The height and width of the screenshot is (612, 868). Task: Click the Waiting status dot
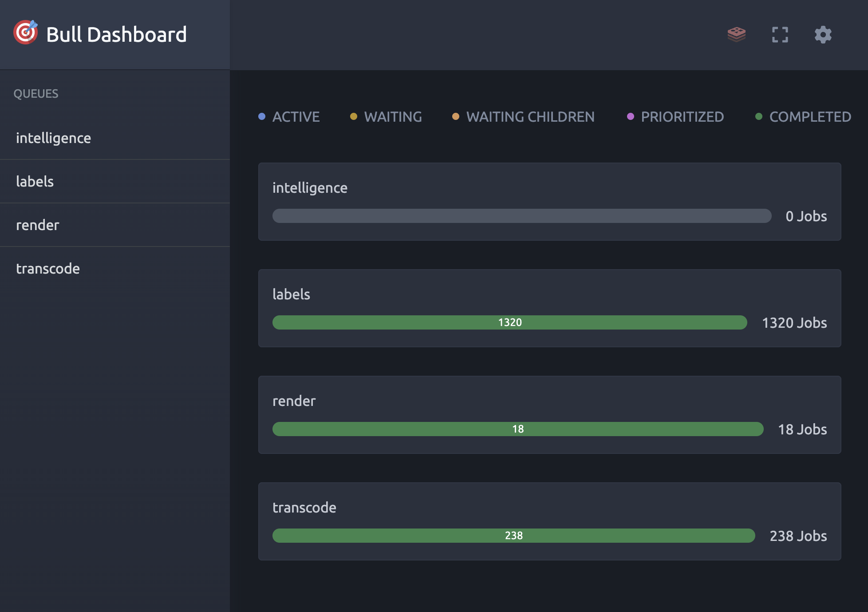pos(354,116)
